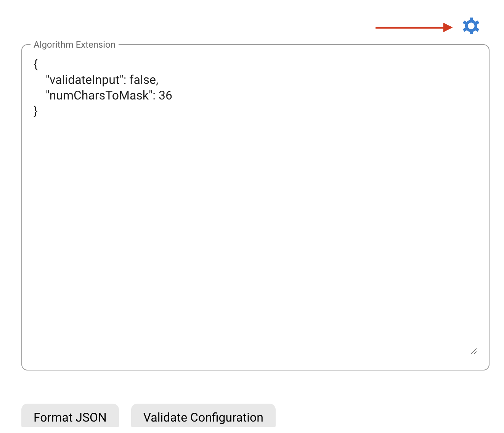The height and width of the screenshot is (433, 504).
Task: Place cursor on the "numCharsToMask" key
Action: (x=99, y=95)
